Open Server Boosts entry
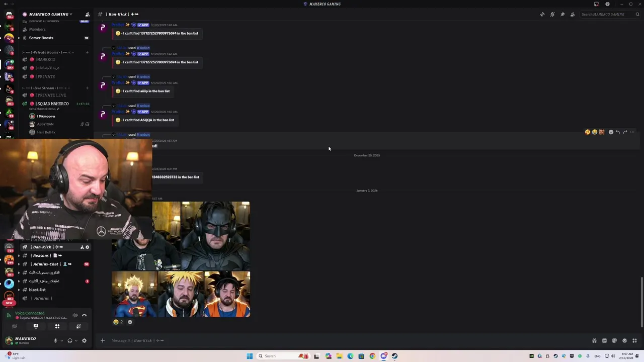The height and width of the screenshot is (362, 644). (x=41, y=38)
